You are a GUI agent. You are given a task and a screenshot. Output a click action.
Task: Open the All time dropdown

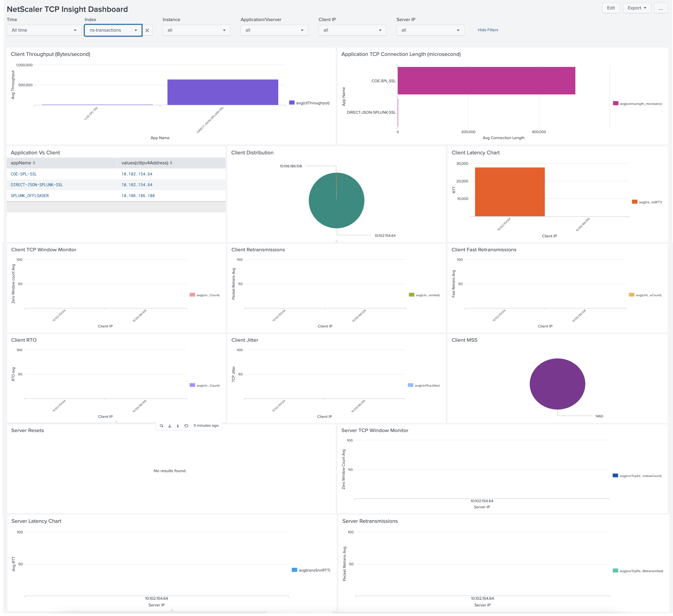[43, 30]
